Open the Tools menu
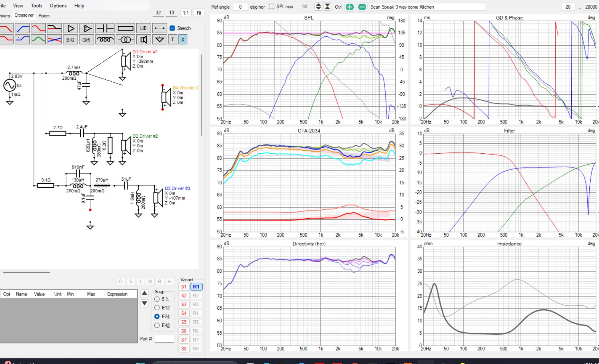 click(36, 6)
